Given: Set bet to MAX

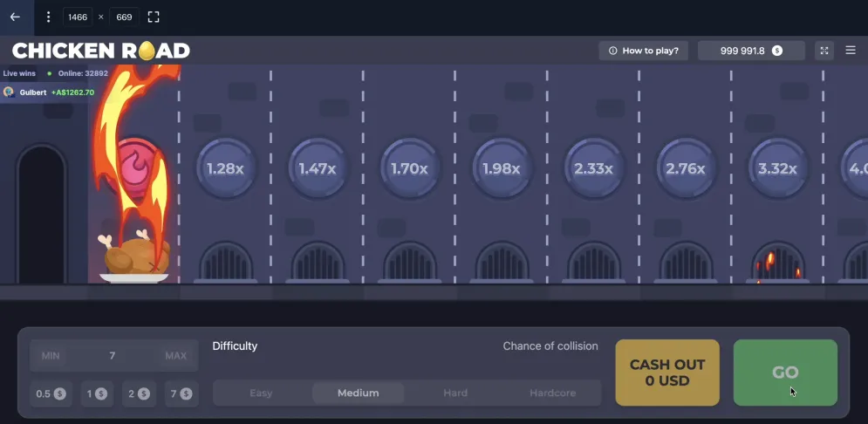Looking at the screenshot, I should click(176, 355).
